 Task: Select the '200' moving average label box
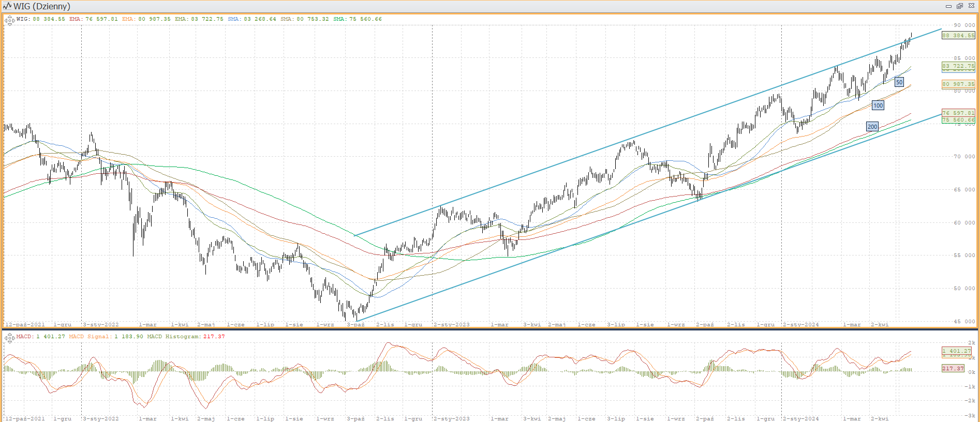pos(872,127)
